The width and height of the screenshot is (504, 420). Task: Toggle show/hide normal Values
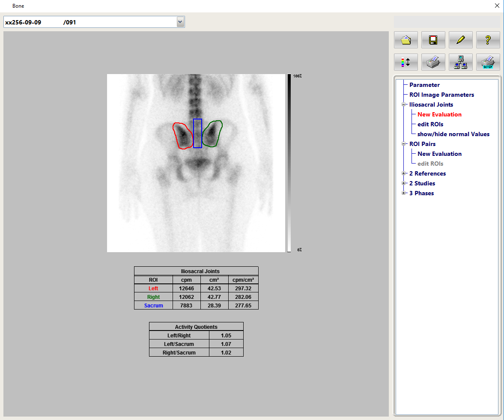[x=453, y=134]
